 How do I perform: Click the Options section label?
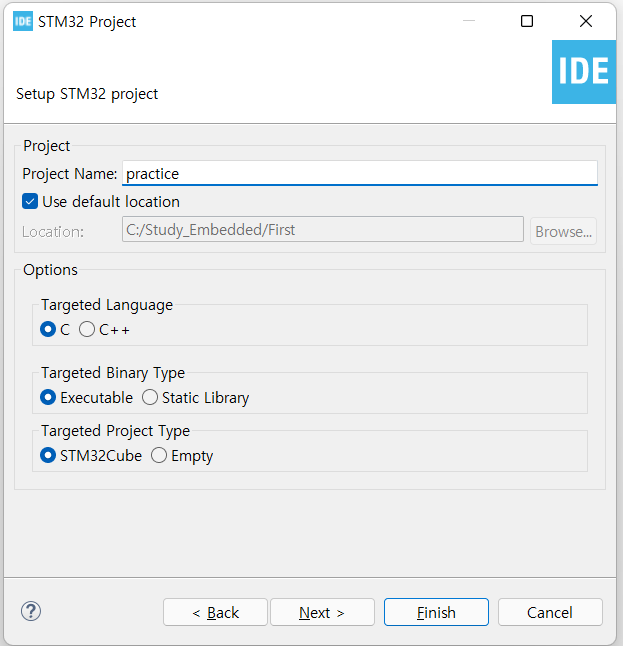50,270
